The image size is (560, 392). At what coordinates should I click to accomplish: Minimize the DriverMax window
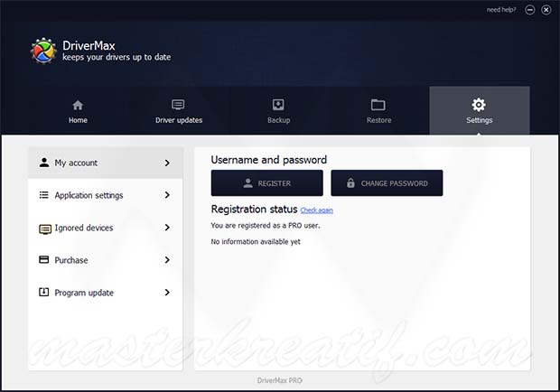pyautogui.click(x=530, y=10)
